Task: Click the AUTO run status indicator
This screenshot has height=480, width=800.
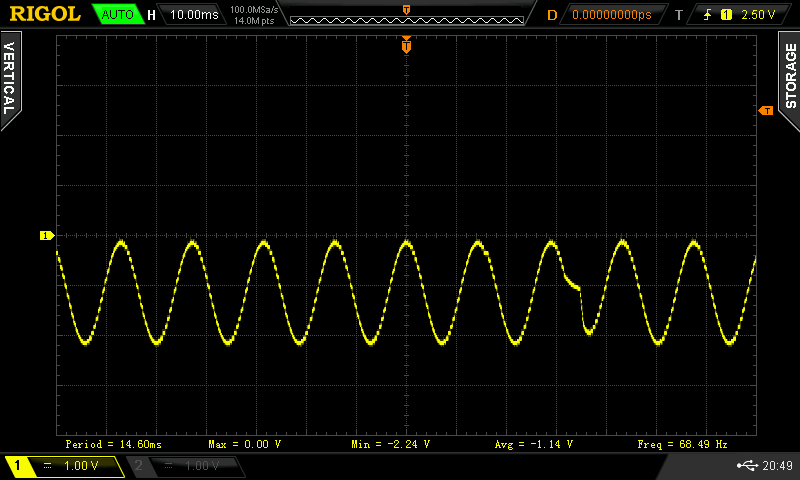Action: click(x=117, y=14)
